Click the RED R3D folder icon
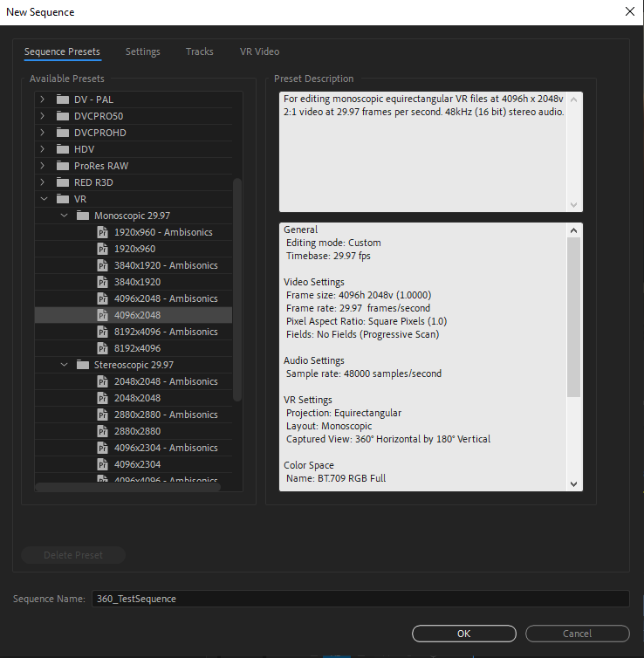Image resolution: width=644 pixels, height=658 pixels. coord(63,182)
